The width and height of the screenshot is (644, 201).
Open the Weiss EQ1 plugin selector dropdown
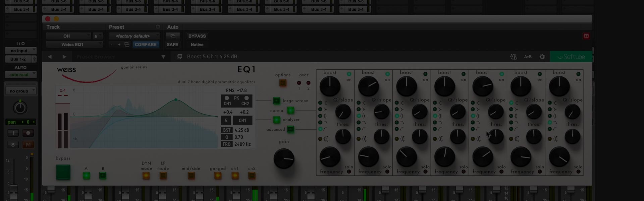[74, 45]
